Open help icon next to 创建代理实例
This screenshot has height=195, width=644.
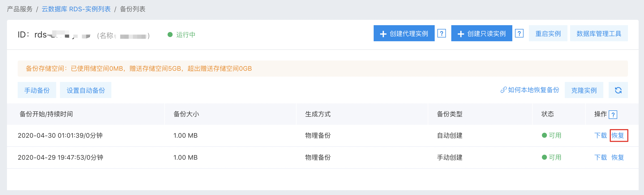[442, 33]
